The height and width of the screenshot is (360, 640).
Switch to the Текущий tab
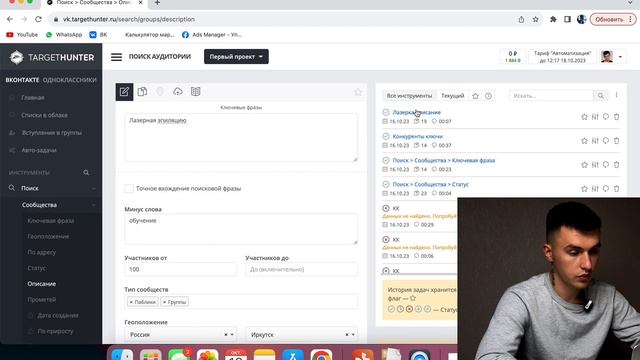pos(452,96)
